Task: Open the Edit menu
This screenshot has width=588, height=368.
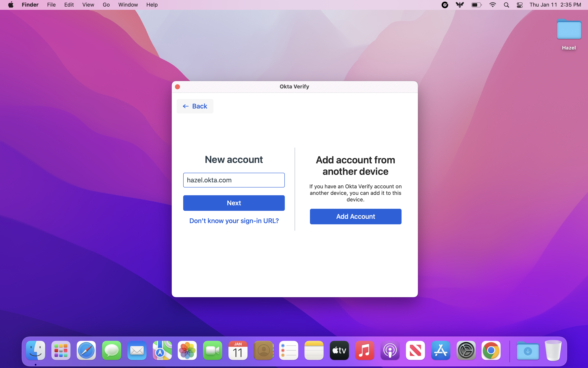Action: point(69,5)
